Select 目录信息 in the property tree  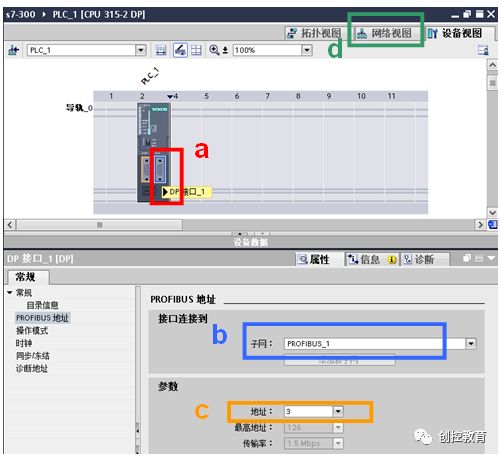42,305
